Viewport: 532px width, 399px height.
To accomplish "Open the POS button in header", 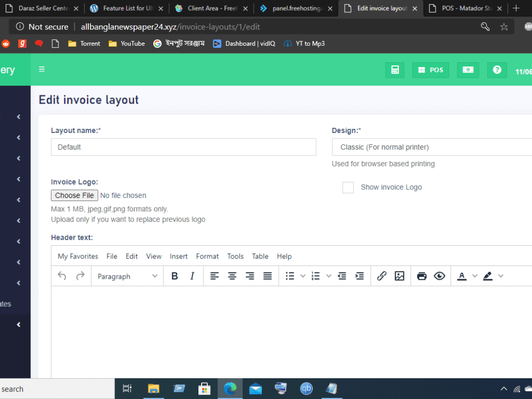I will (430, 70).
